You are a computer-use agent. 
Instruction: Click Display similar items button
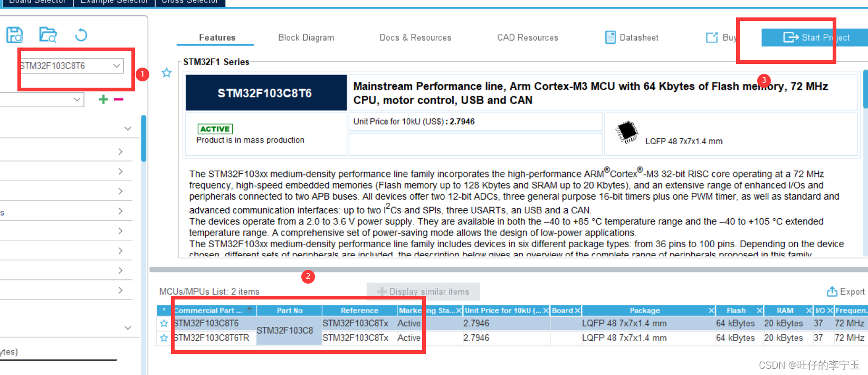tap(423, 292)
